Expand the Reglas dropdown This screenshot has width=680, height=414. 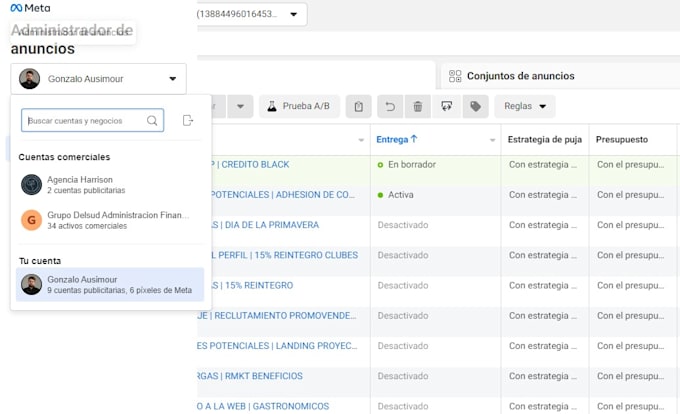pyautogui.click(x=525, y=106)
